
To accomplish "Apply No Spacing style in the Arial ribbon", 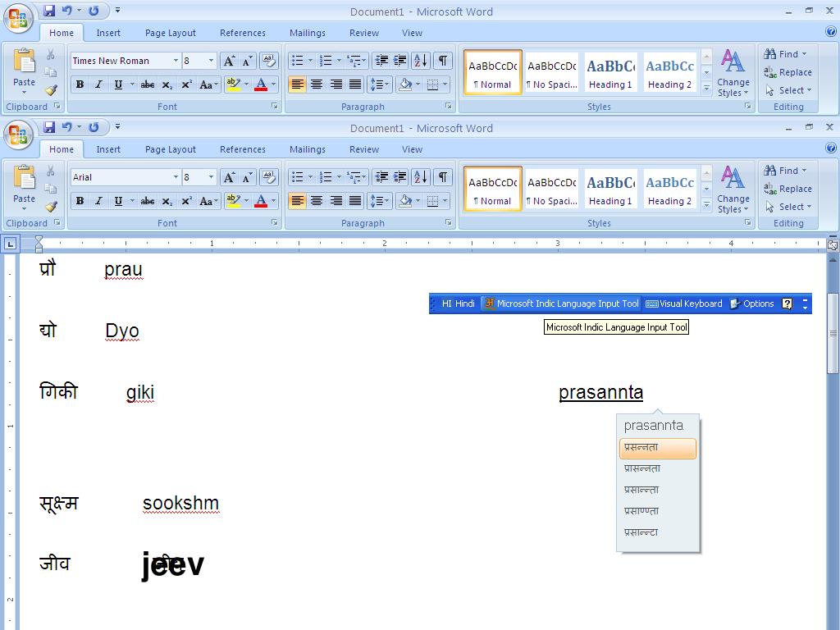I will click(x=552, y=189).
